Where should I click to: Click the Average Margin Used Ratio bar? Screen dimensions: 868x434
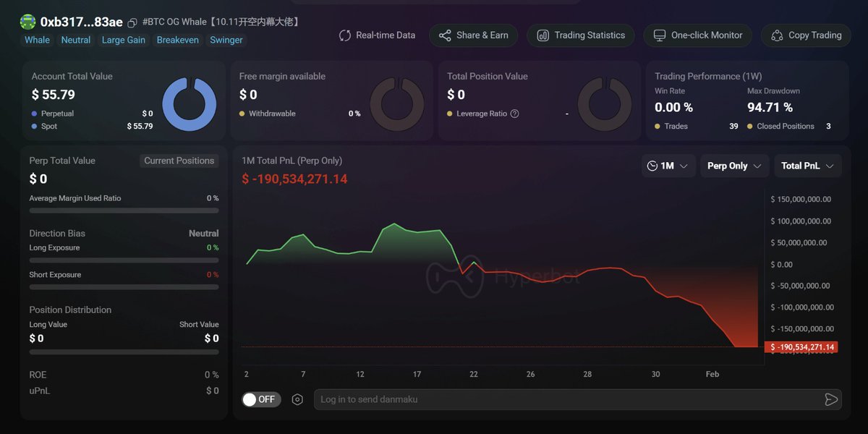(x=124, y=210)
